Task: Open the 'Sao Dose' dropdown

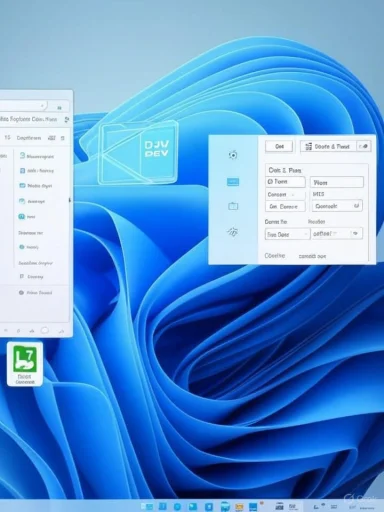Action: click(288, 234)
